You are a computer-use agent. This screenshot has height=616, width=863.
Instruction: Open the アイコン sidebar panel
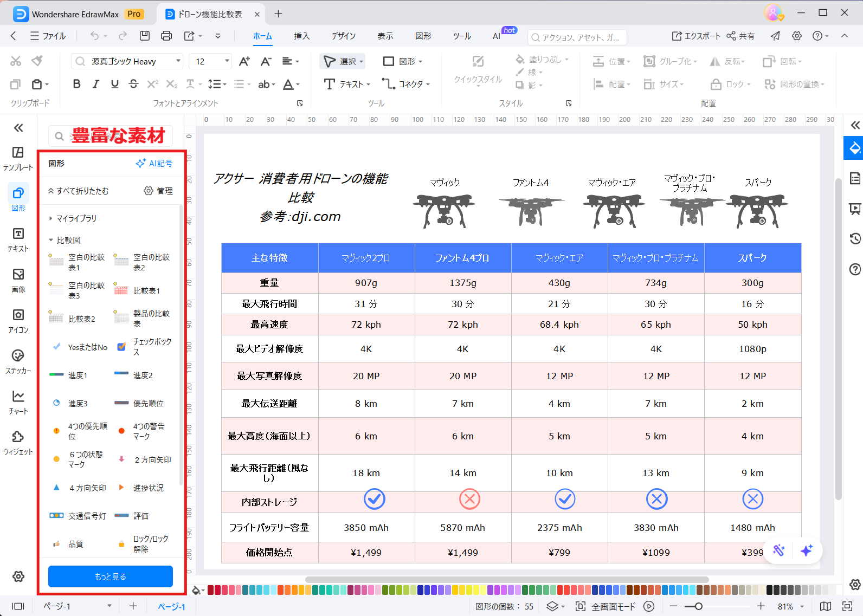18,321
